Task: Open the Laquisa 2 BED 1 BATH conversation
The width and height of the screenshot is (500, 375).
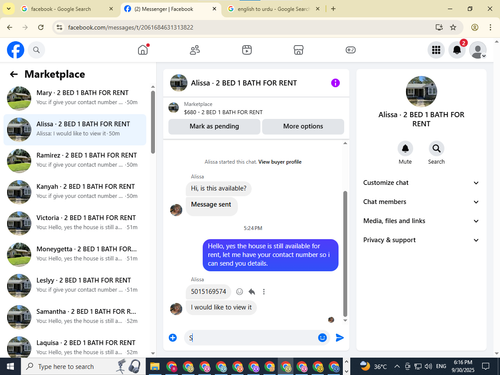Action: click(75, 347)
